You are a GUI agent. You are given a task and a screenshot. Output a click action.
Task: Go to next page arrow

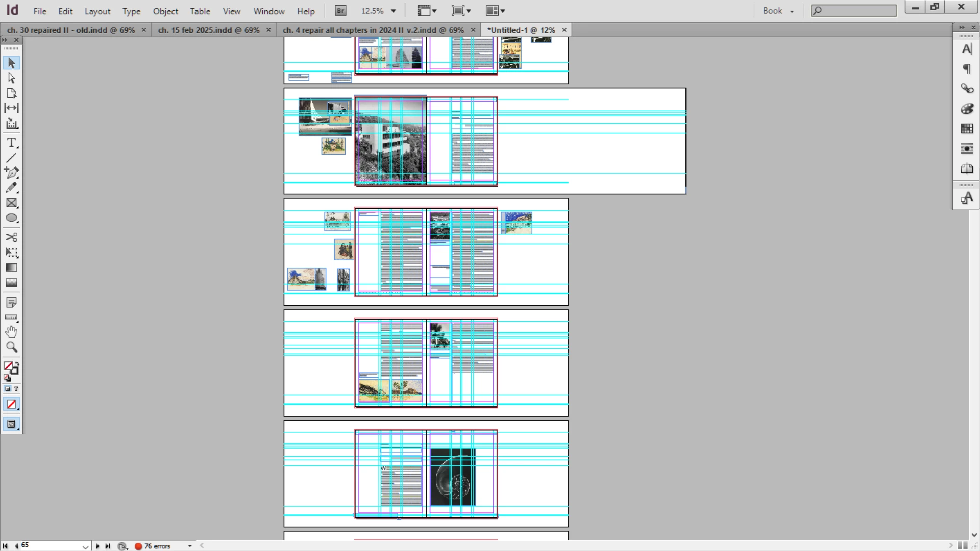(x=97, y=546)
